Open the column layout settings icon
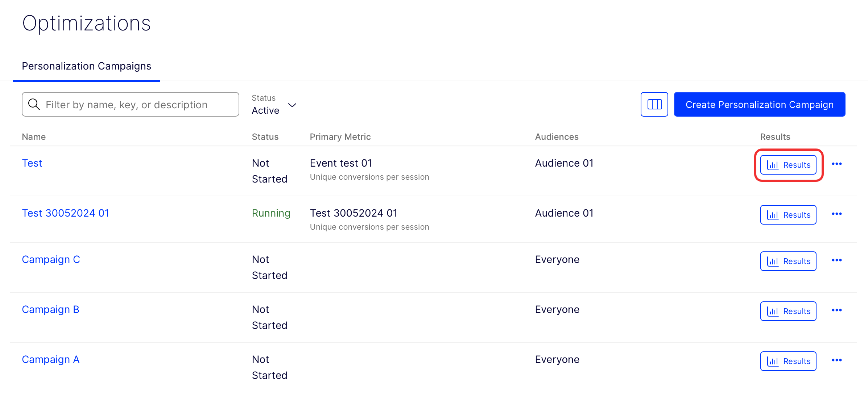 pyautogui.click(x=654, y=104)
